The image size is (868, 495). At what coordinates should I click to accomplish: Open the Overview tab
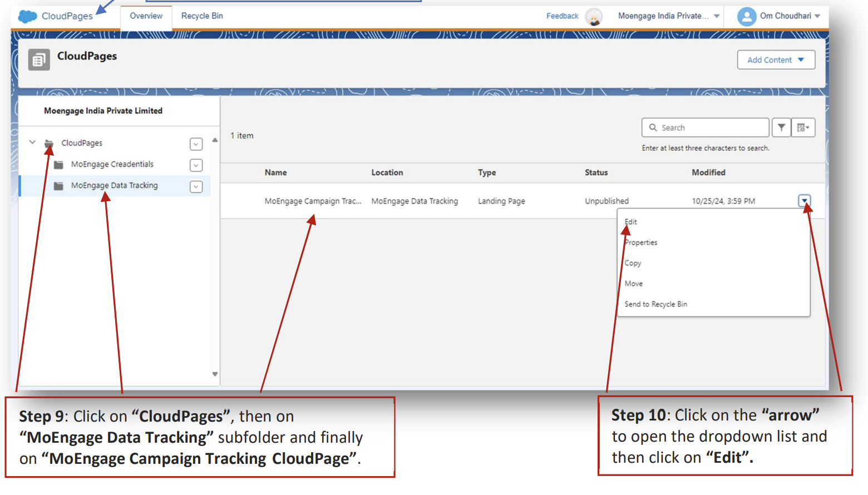tap(146, 16)
